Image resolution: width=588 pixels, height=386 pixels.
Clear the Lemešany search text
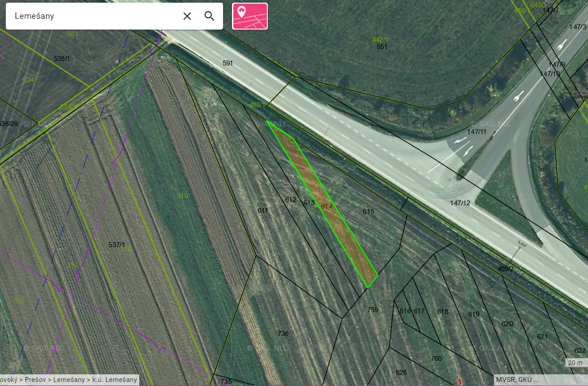point(187,16)
